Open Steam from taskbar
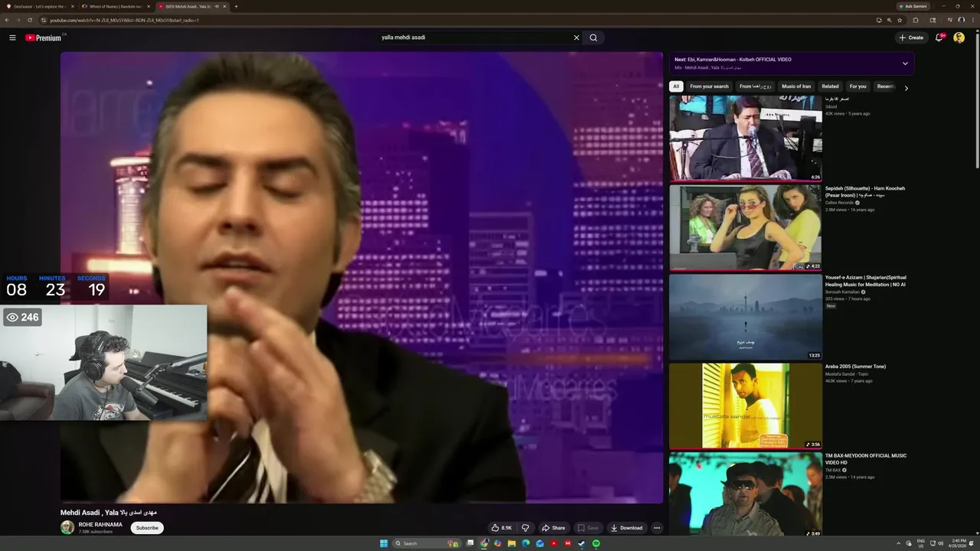The image size is (980, 551). [581, 543]
